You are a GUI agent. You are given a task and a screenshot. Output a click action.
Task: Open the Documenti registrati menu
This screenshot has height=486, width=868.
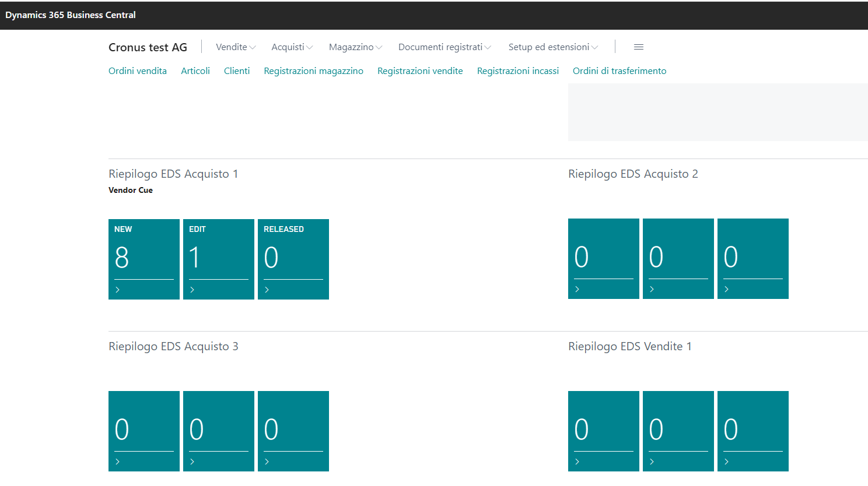tap(444, 47)
